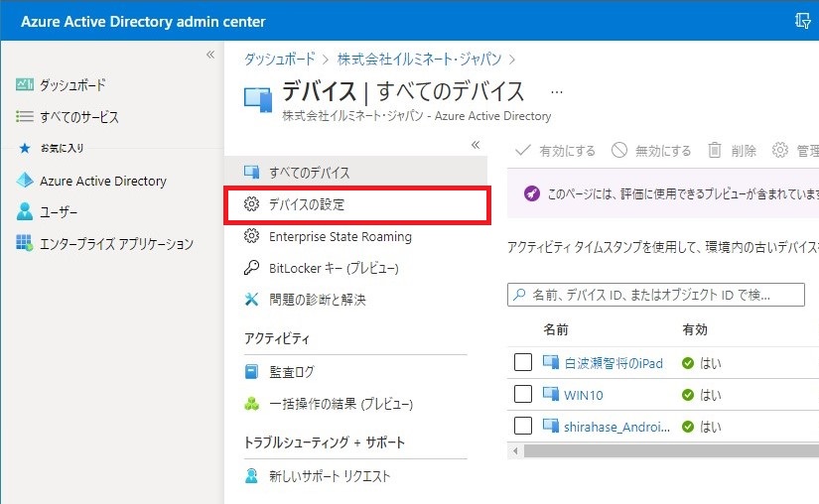Click the green enabled check for WIN10
This screenshot has width=819, height=504.
point(688,395)
